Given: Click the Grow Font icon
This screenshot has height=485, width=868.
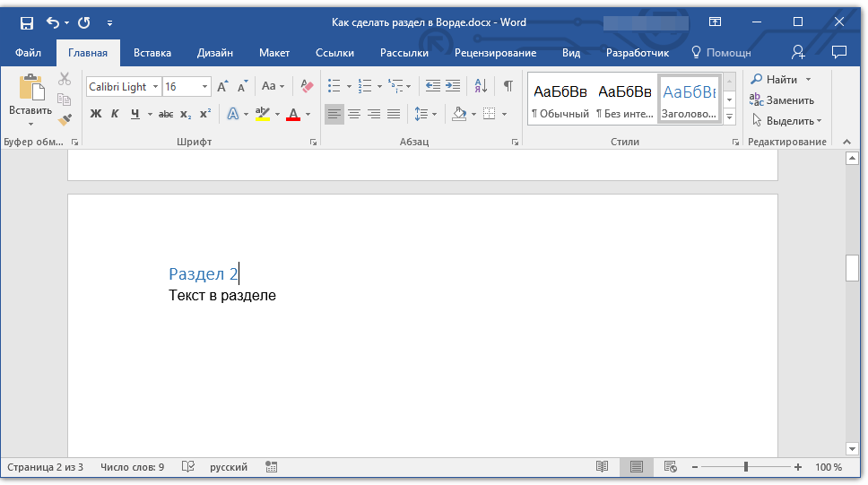Looking at the screenshot, I should (222, 87).
